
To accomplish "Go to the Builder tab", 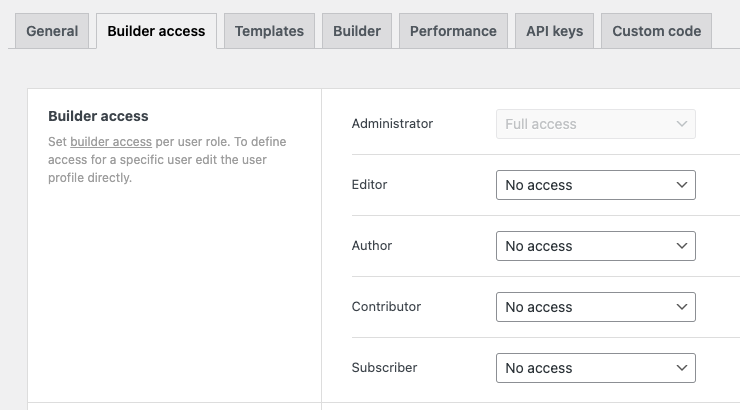I will click(x=357, y=31).
